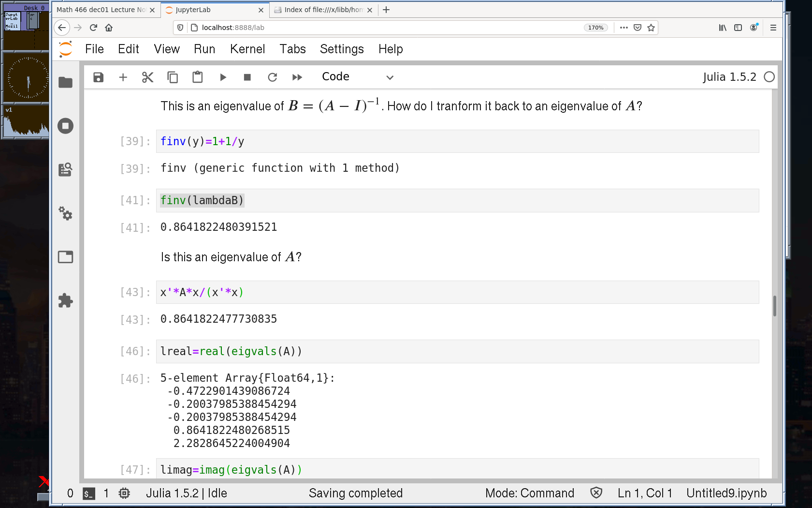Viewport: 812px width, 508px height.
Task: Open the file browser sidebar panel
Action: coord(65,83)
